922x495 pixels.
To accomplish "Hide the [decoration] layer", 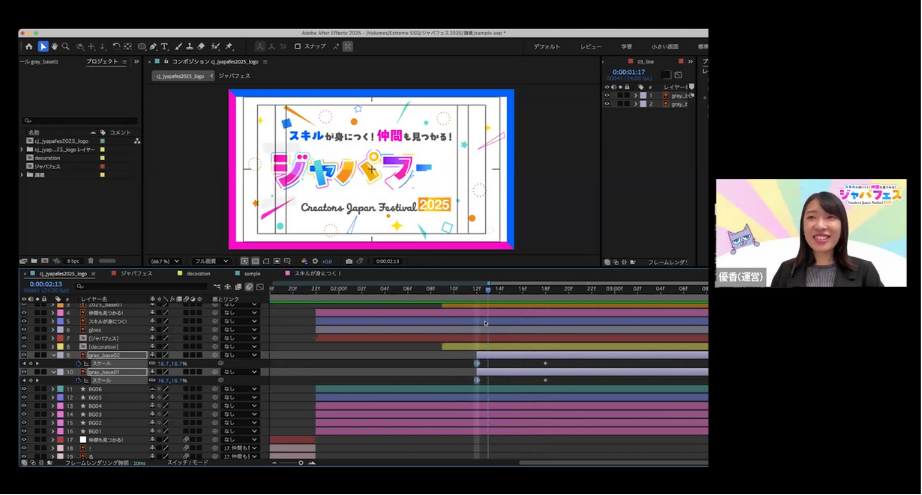I will click(24, 347).
